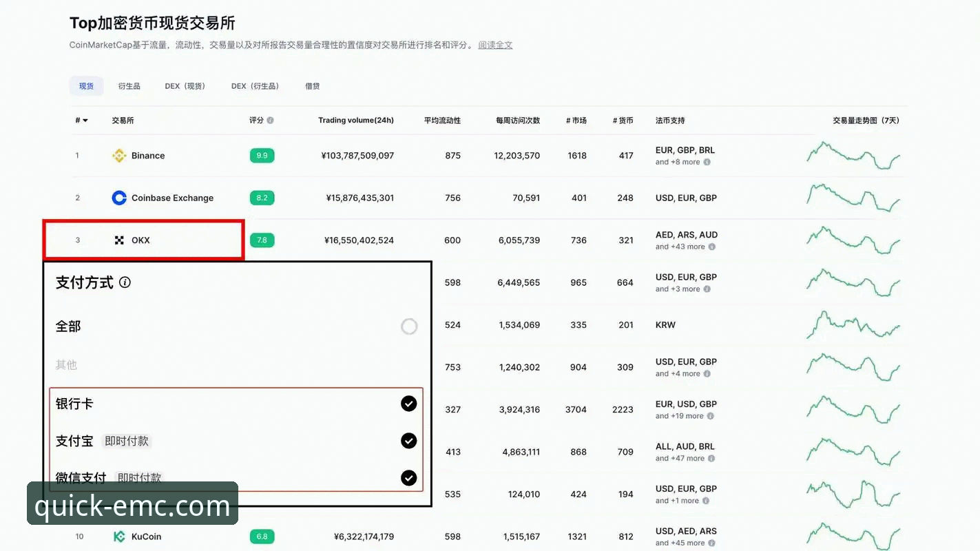The width and height of the screenshot is (980, 551).
Task: Show info icon after 'and +8 more'
Action: coord(707,163)
